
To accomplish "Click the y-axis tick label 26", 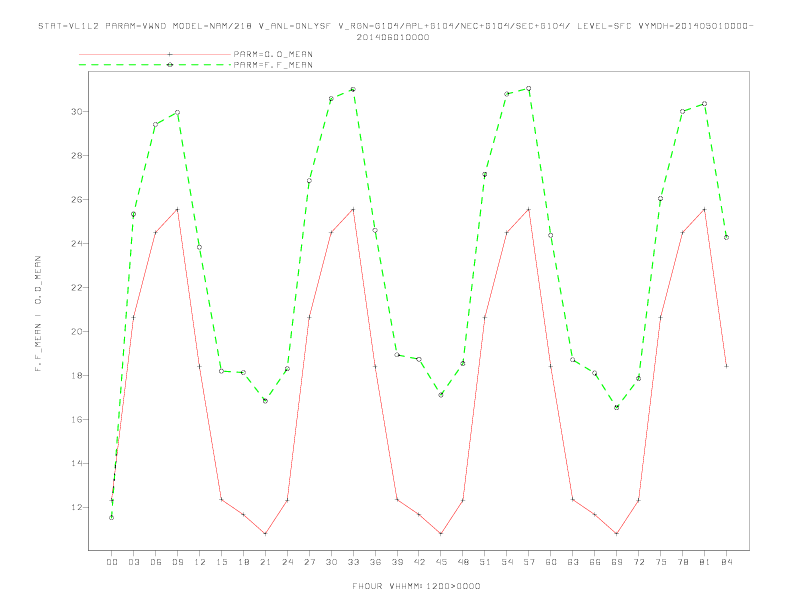I will [76, 199].
